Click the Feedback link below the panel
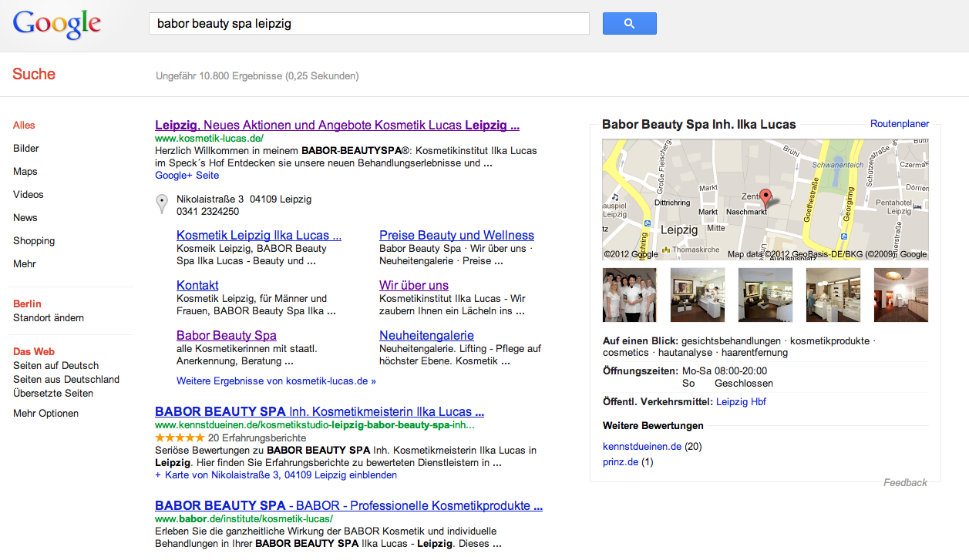This screenshot has width=969, height=560. point(905,483)
